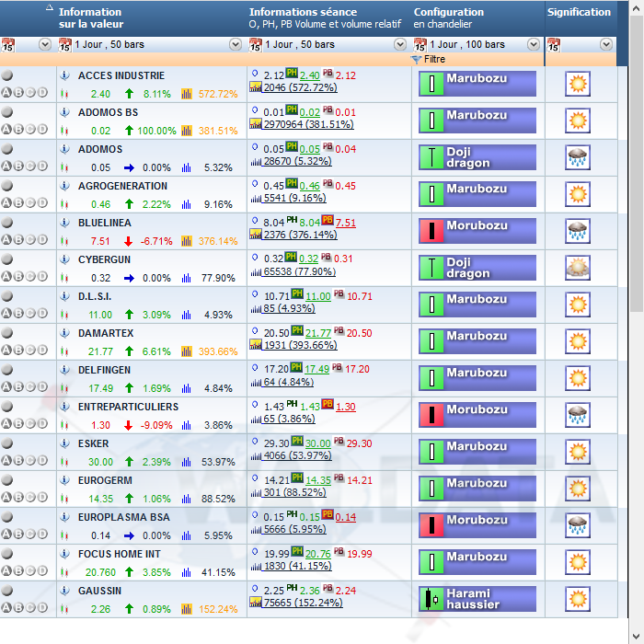
Task: Open low price link 1.30 for ENTREPARTICULIERS
Action: pyautogui.click(x=346, y=407)
